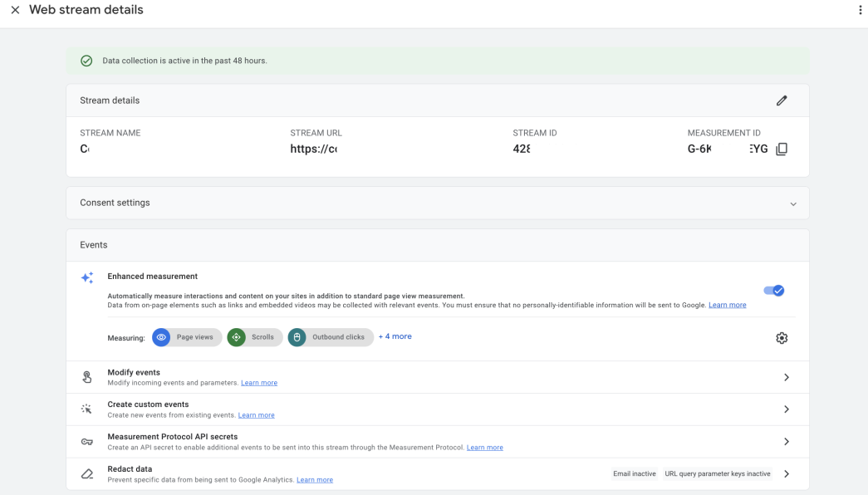Click the Consent settings heading

(115, 203)
